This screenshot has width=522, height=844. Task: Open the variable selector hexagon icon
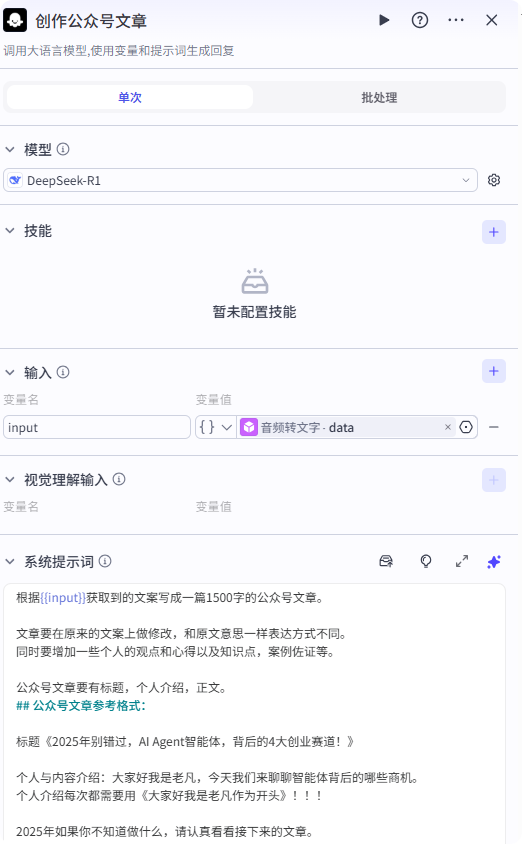(x=466, y=427)
